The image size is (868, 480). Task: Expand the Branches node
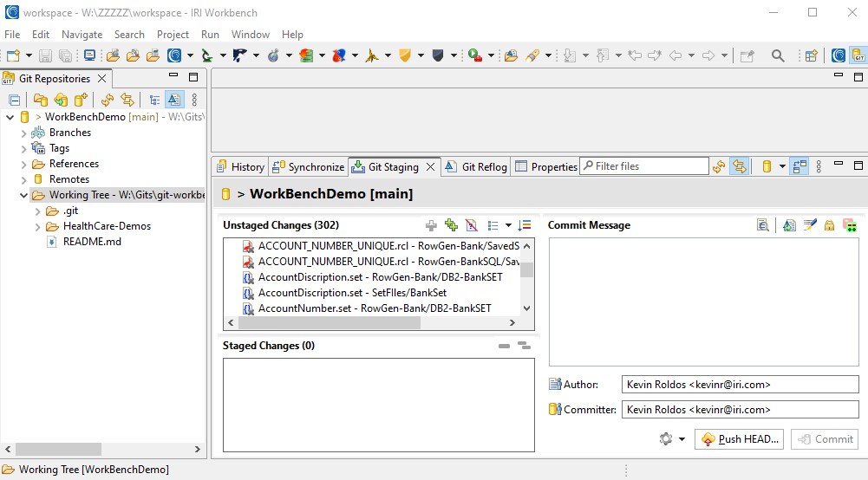23,133
